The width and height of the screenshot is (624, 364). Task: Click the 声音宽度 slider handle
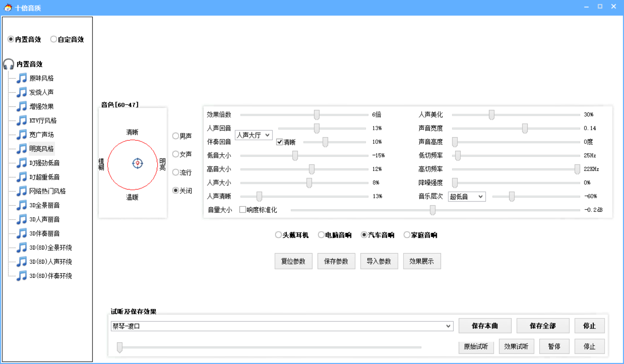click(x=525, y=129)
